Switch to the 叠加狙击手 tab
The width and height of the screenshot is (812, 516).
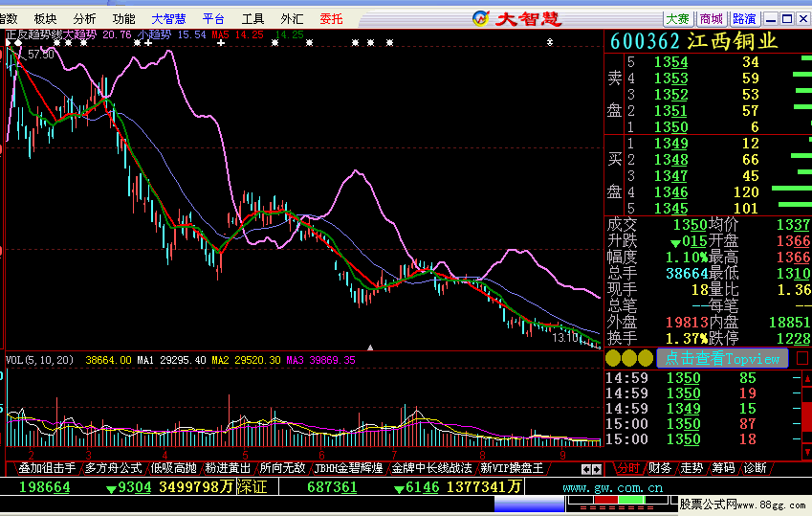pyautogui.click(x=47, y=468)
